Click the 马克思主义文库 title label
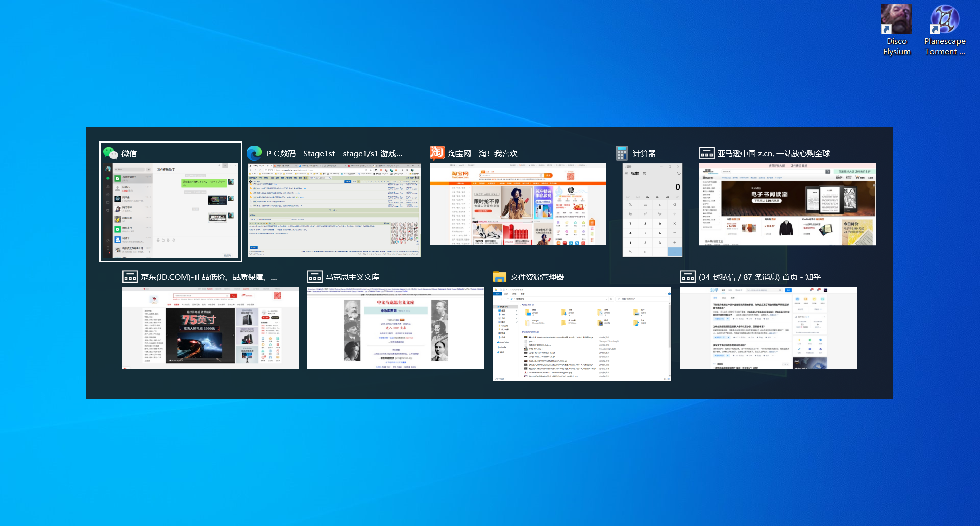 coord(352,277)
